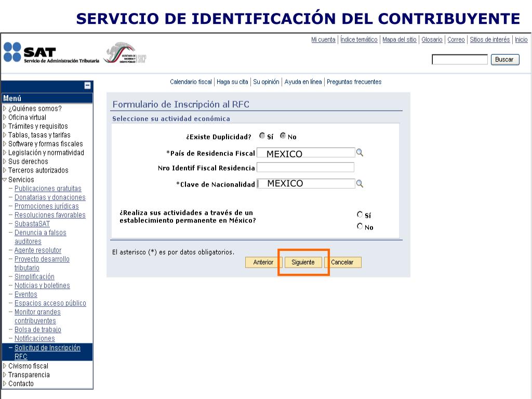Viewport: 532px width, 399px height.
Task: Open País de Residencia Fiscal lookup magnifier
Action: 360,153
